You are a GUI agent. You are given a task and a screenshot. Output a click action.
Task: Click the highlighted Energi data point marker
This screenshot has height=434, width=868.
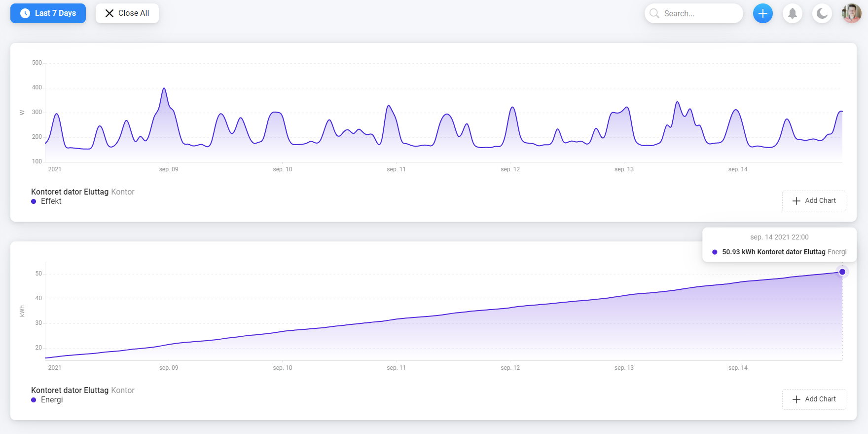842,272
